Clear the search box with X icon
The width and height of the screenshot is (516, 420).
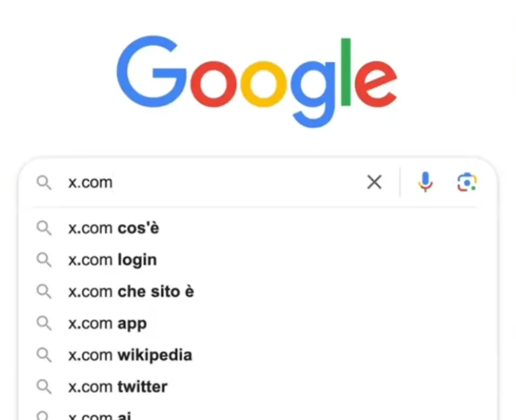pos(374,182)
